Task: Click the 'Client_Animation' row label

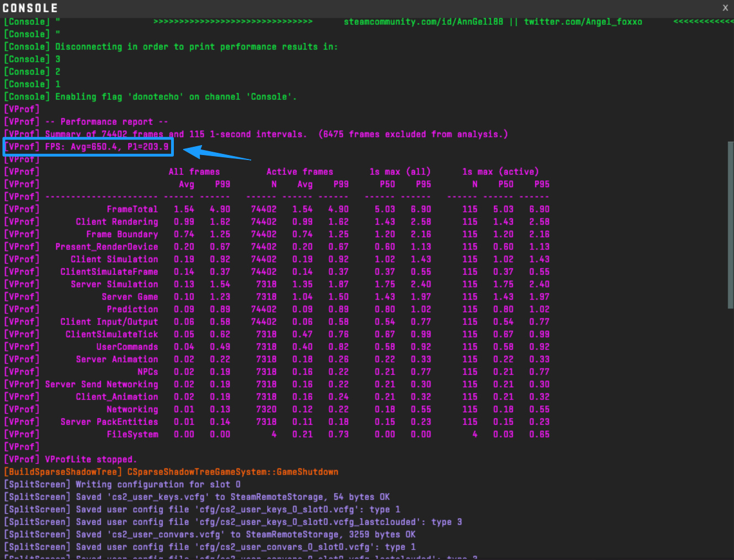Action: point(117,397)
